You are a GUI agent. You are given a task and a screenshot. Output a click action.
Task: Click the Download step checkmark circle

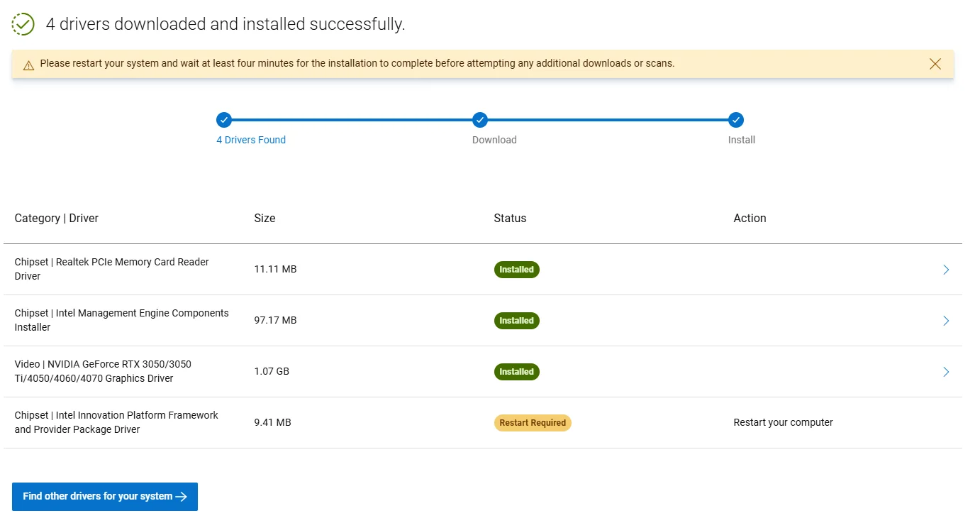pyautogui.click(x=480, y=120)
